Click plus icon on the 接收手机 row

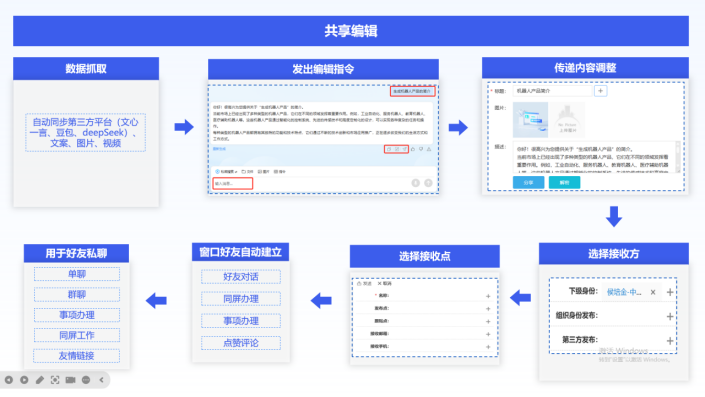[x=488, y=347]
